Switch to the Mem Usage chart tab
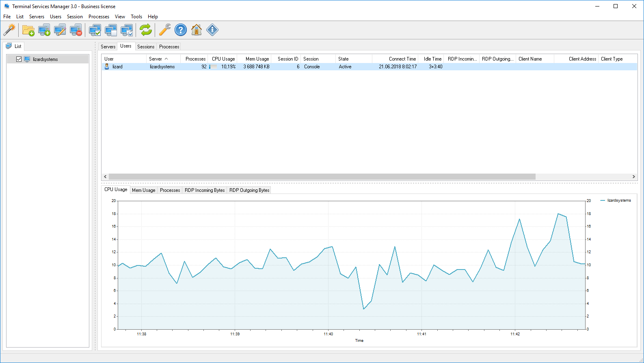 pyautogui.click(x=143, y=190)
